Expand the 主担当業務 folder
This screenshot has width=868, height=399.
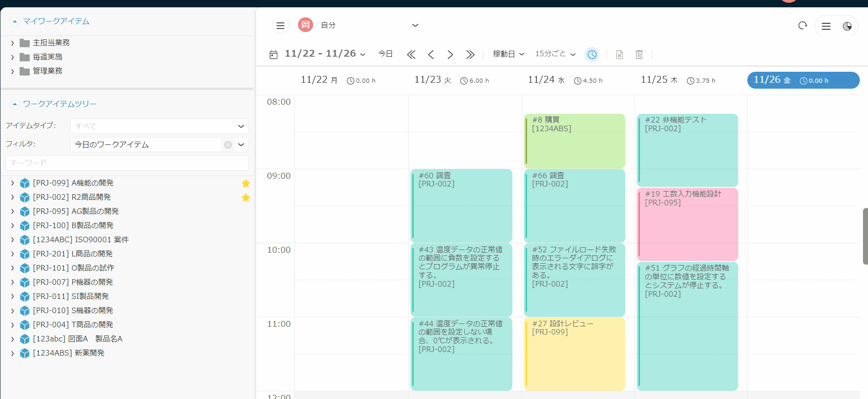coord(13,43)
